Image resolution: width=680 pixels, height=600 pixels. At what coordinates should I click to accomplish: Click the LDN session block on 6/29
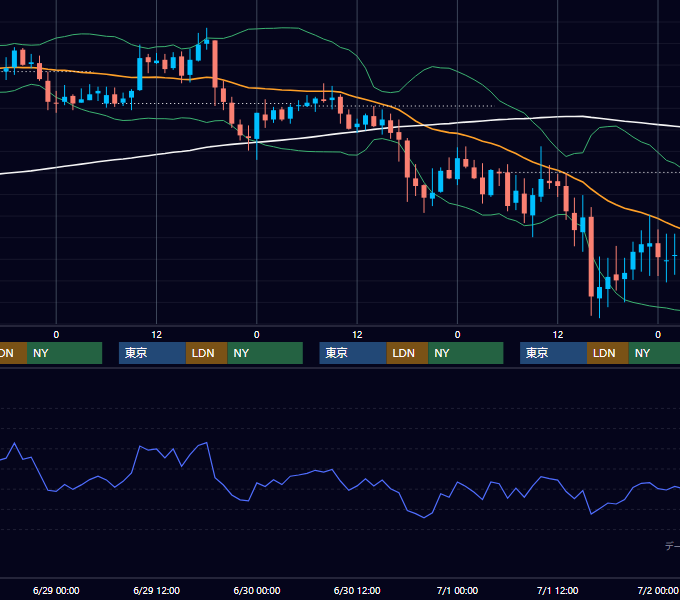coord(206,353)
